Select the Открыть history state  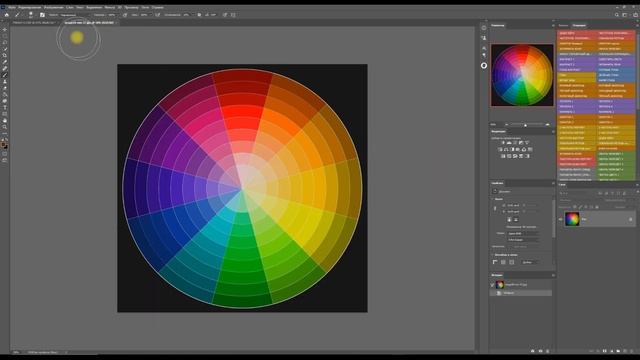(x=521, y=293)
